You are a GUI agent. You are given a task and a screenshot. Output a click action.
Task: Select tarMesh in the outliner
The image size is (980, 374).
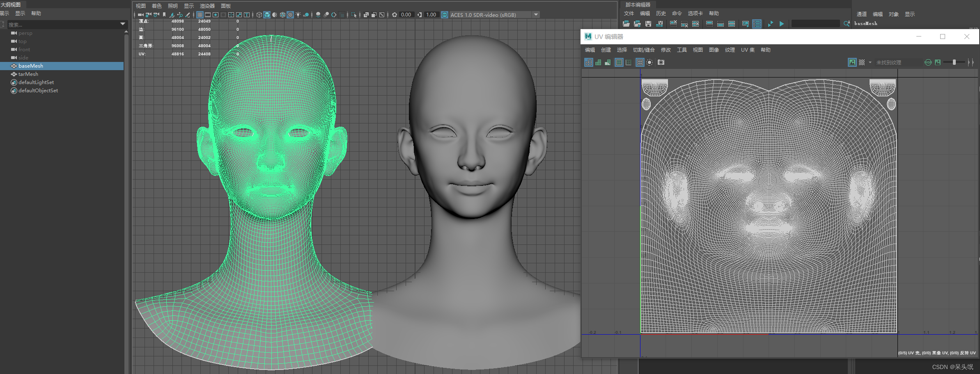[x=28, y=74]
